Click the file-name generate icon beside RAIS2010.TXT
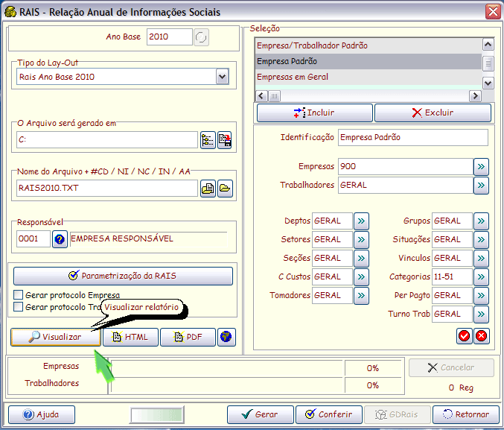Image resolution: width=504 pixels, height=430 pixels. (208, 189)
